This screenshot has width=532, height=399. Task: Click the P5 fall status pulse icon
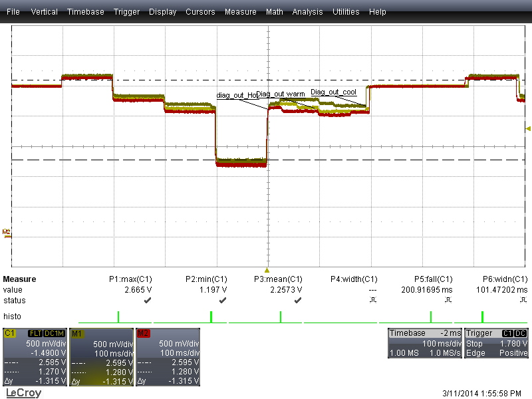[448, 300]
